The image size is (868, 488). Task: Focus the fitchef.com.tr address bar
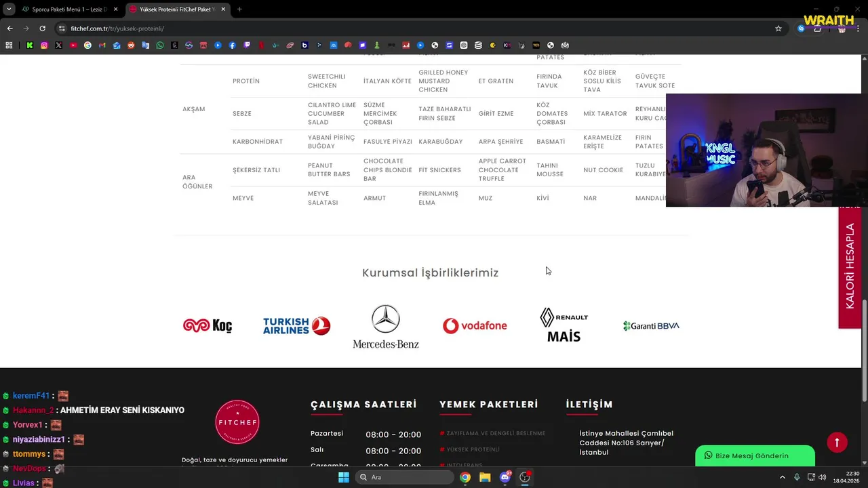(x=420, y=28)
